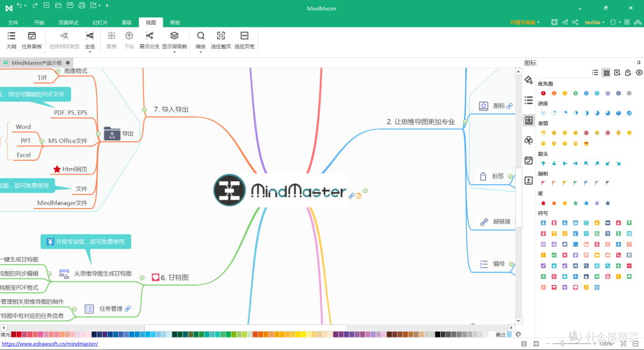Click the 适应整页 fit page tool
Screen dimensions: 644x350
pos(221,41)
